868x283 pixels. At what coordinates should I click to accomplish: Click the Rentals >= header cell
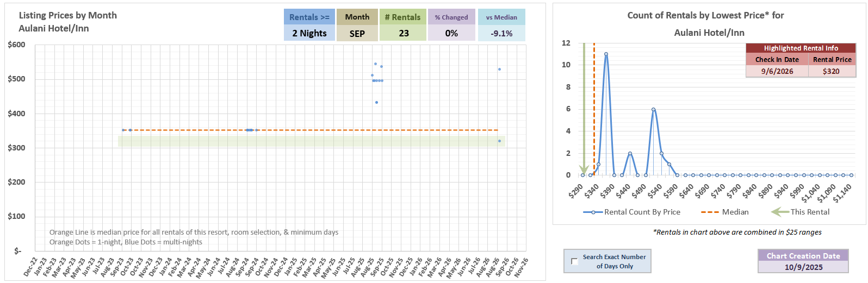click(x=309, y=17)
